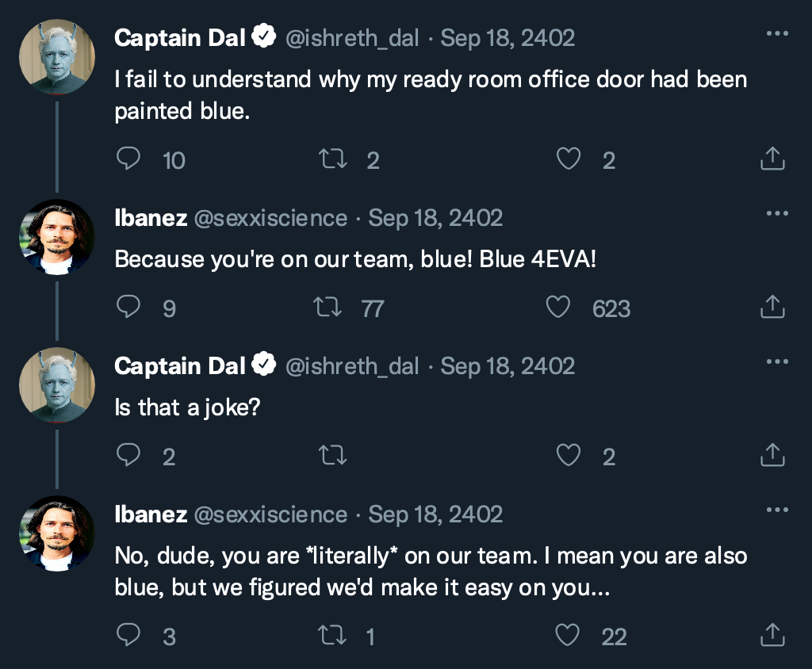812x669 pixels.
Task: Open more options on 'Is that a joke?' tweet
Action: (x=777, y=361)
